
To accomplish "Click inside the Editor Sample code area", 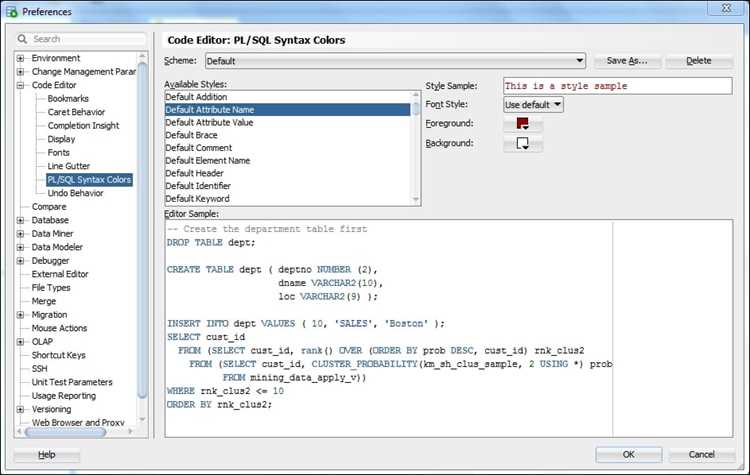I will tap(449, 328).
